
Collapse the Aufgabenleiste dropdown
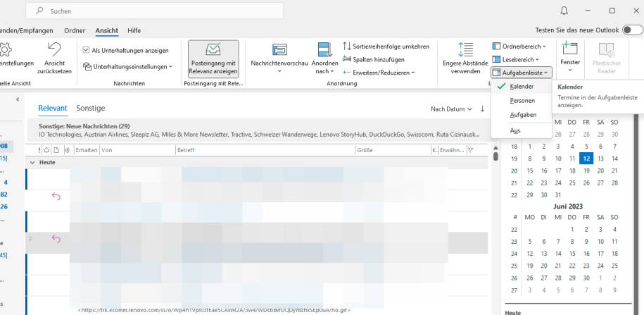[x=522, y=73]
